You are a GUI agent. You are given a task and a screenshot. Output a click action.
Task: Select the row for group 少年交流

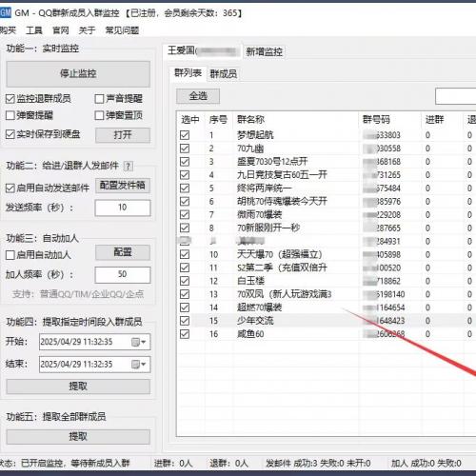tap(327, 321)
